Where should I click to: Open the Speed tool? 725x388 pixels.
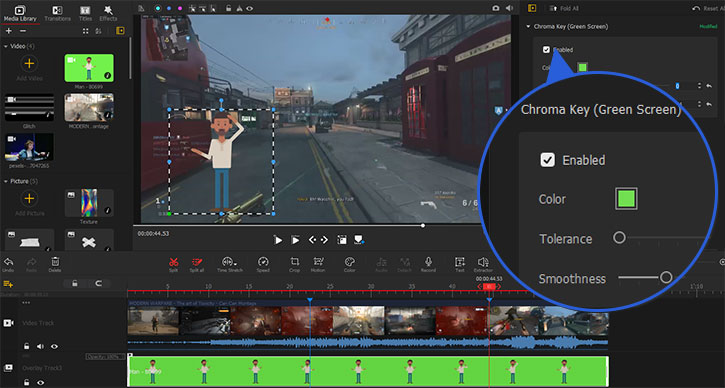click(x=263, y=265)
